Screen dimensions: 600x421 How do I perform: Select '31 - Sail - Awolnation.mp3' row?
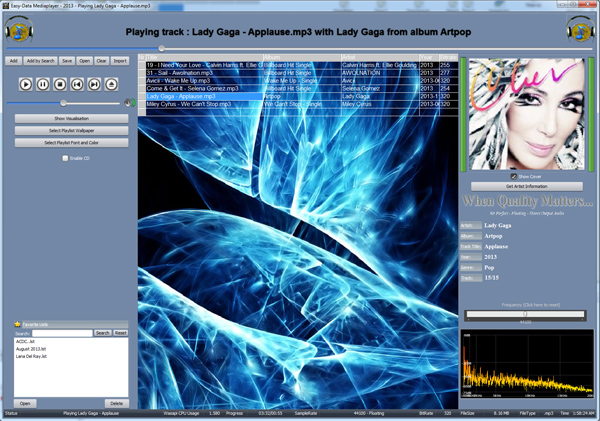(x=204, y=73)
